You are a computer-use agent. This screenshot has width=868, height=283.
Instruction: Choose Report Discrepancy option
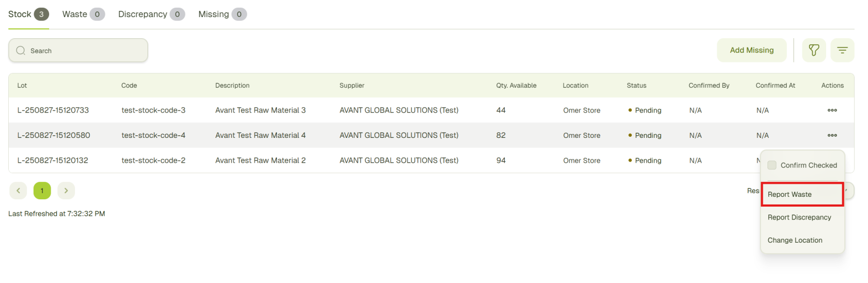[x=799, y=217]
